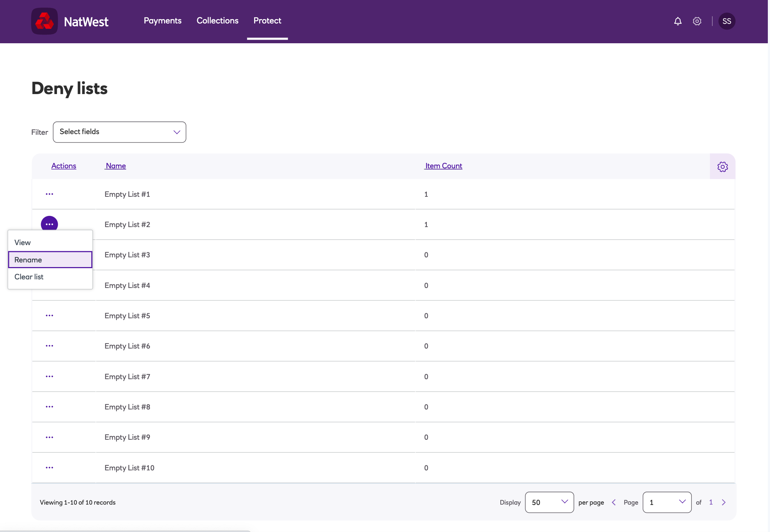Choose Clear list from the context menu

tap(50, 277)
